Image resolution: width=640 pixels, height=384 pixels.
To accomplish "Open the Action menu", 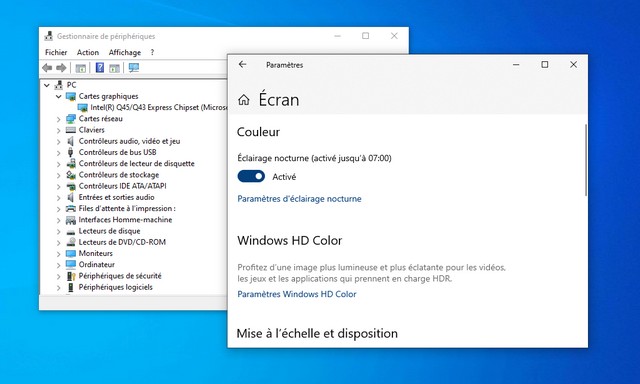I will tap(88, 52).
